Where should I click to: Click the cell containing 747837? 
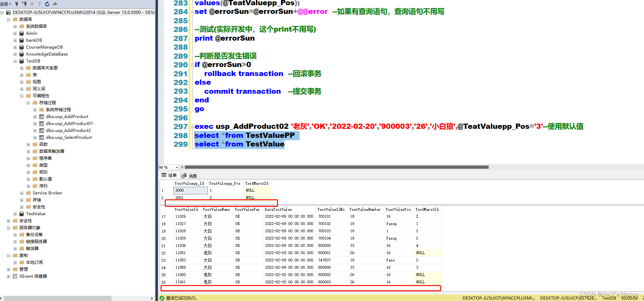click(332, 260)
